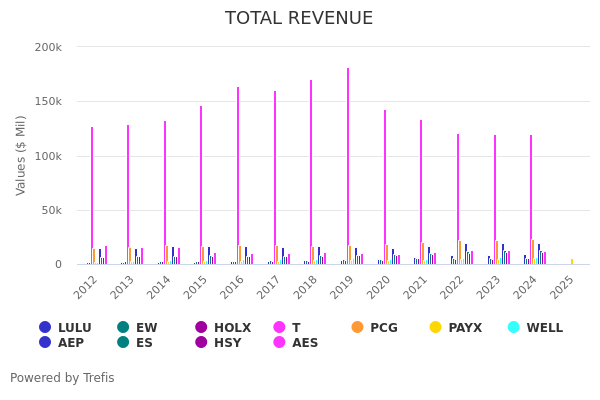Image resolution: width=600 pixels, height=400 pixels.
Task: Open the Powered by Trefis link
Action: click(62, 378)
